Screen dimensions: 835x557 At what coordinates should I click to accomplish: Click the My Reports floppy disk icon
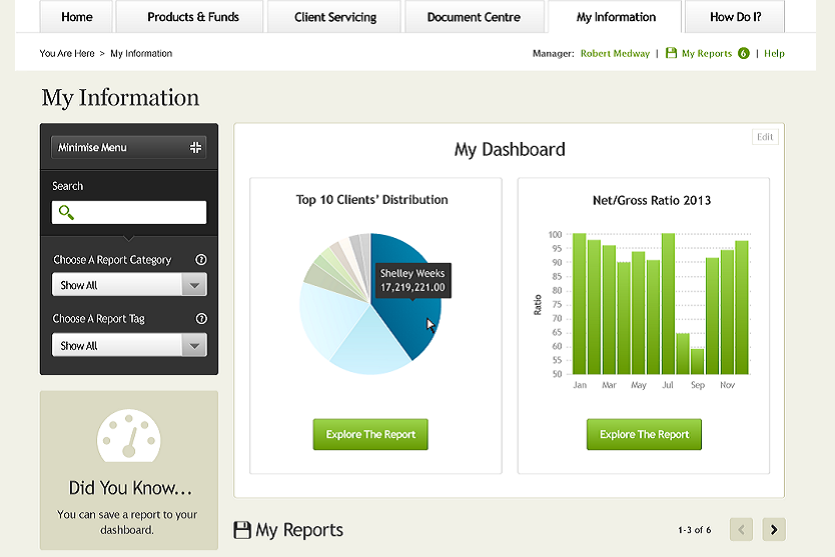tap(671, 54)
